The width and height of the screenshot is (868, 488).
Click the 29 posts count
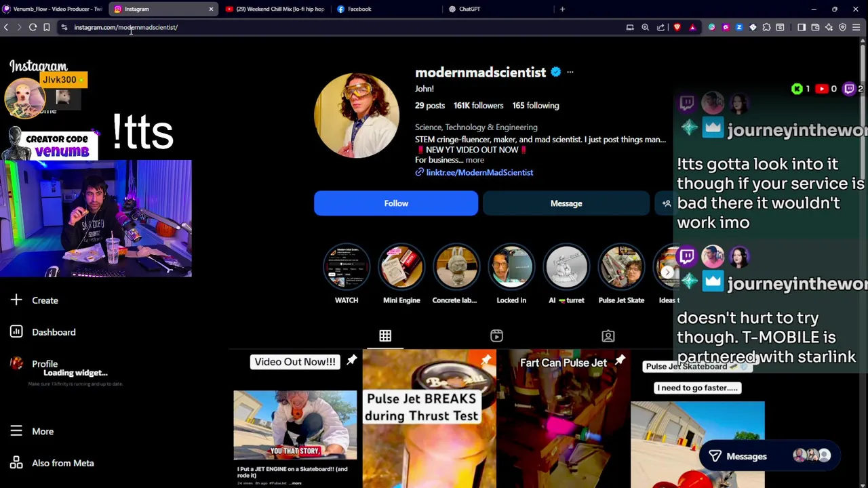[x=430, y=105]
